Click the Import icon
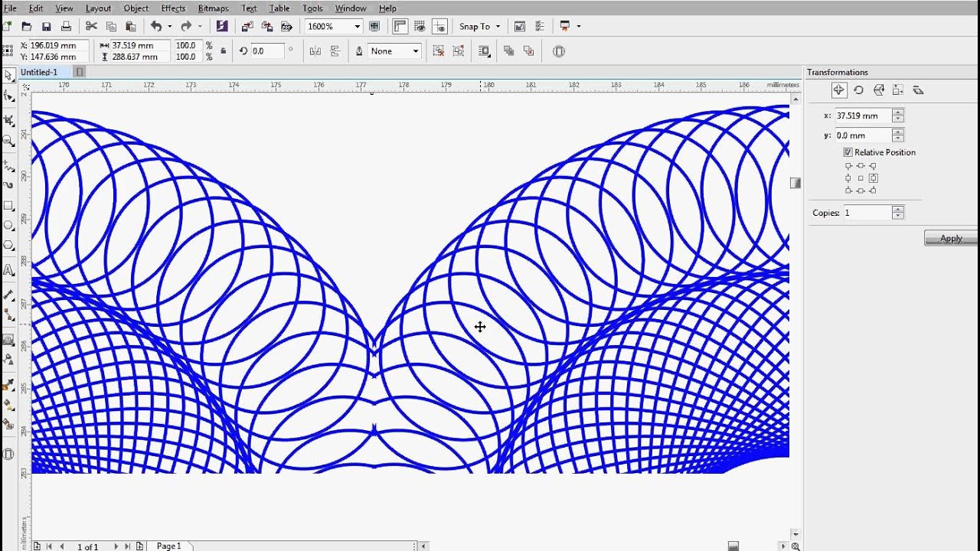This screenshot has width=980, height=551. pyautogui.click(x=247, y=26)
